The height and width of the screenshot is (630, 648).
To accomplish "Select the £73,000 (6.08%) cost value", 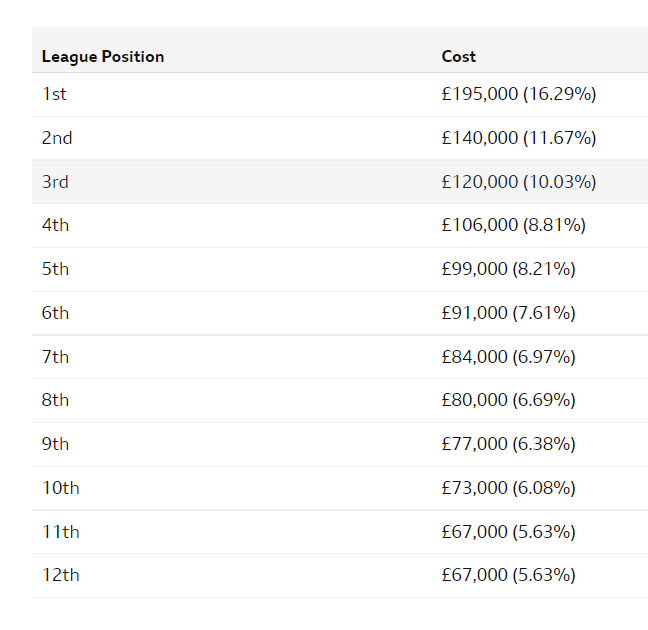I will (x=508, y=488).
